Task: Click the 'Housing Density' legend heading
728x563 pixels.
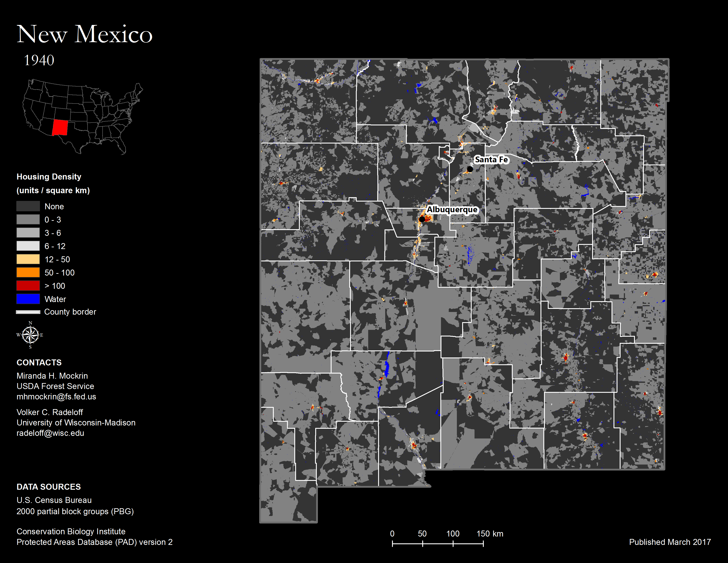Action: click(x=49, y=176)
